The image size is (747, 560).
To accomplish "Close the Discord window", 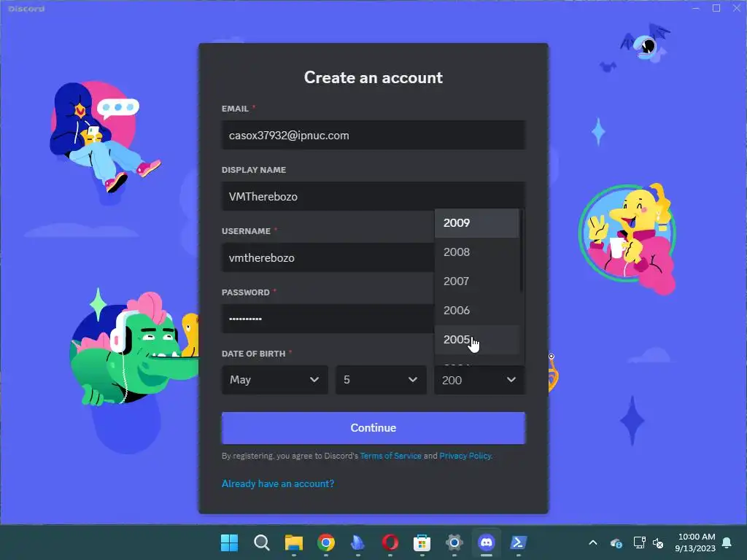I will (737, 8).
